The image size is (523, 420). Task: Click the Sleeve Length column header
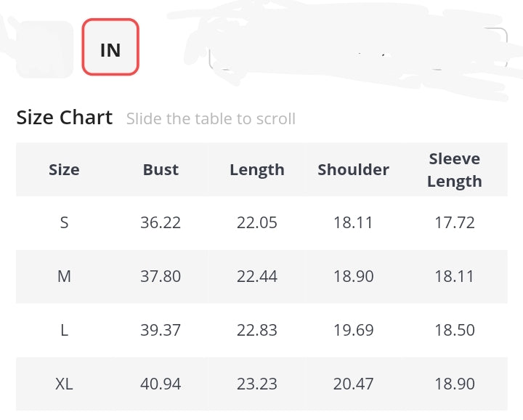pyautogui.click(x=455, y=170)
